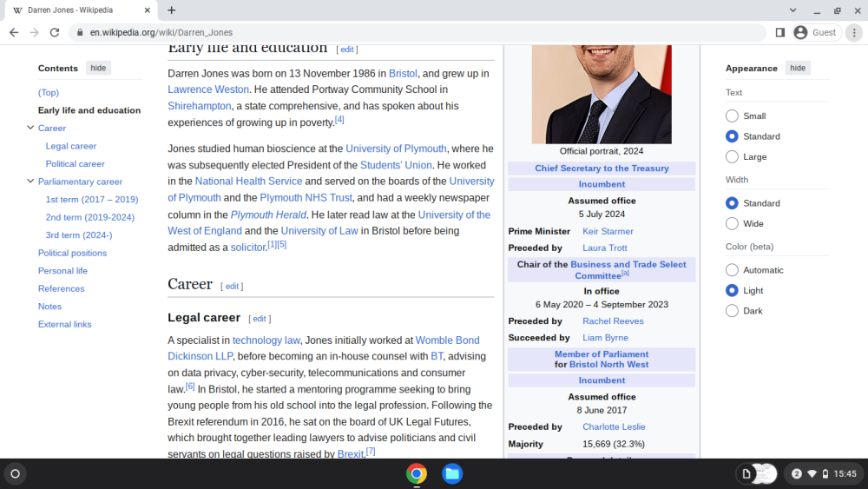The width and height of the screenshot is (868, 489).
Task: Open the University of Law link
Action: click(x=319, y=231)
